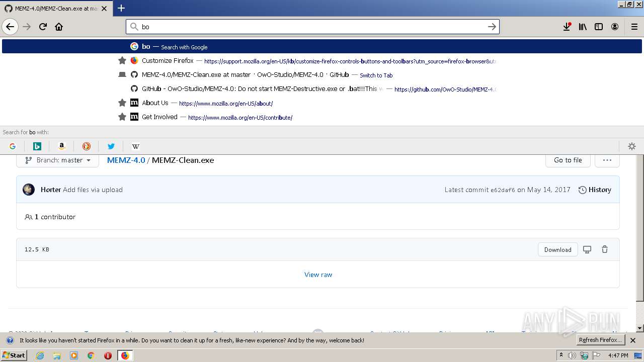Open Internet Explorer from taskbar
This screenshot has height=362, width=644.
pyautogui.click(x=40, y=355)
